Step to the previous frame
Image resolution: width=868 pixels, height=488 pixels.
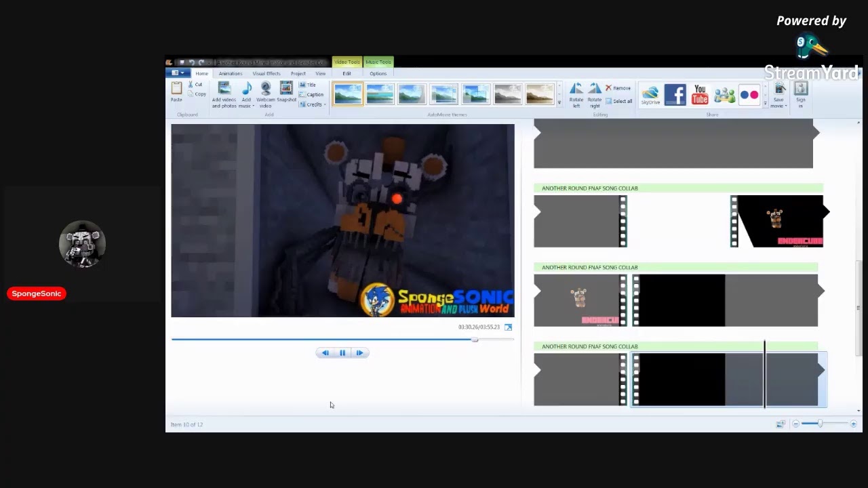click(325, 352)
